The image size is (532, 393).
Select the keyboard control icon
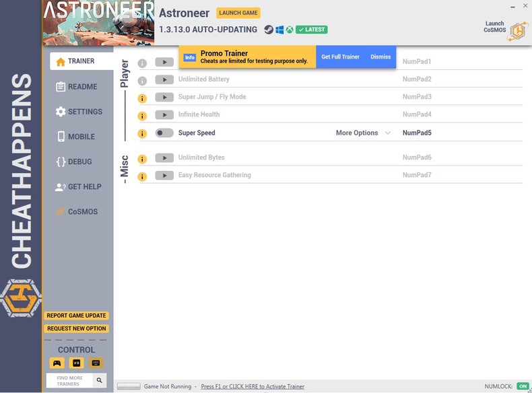point(96,363)
